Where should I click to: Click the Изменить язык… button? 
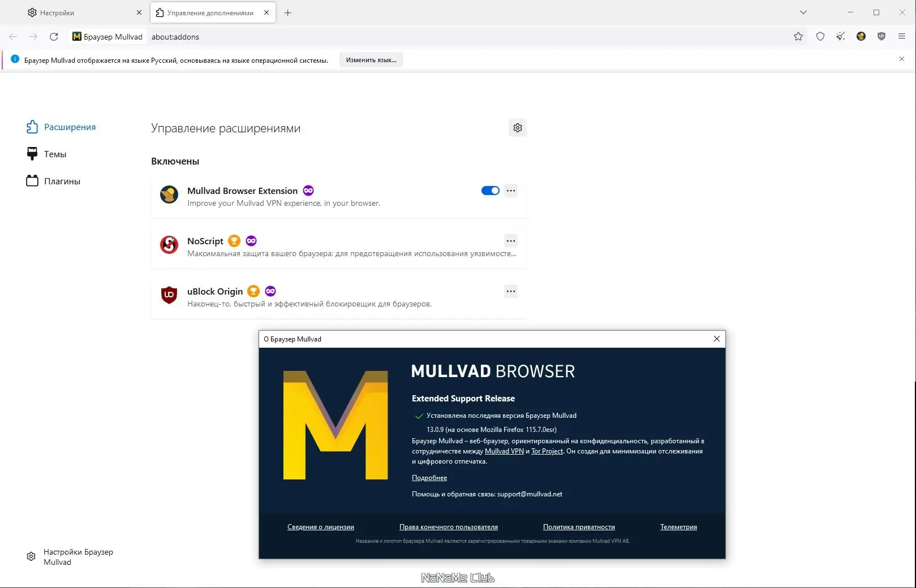pyautogui.click(x=371, y=60)
